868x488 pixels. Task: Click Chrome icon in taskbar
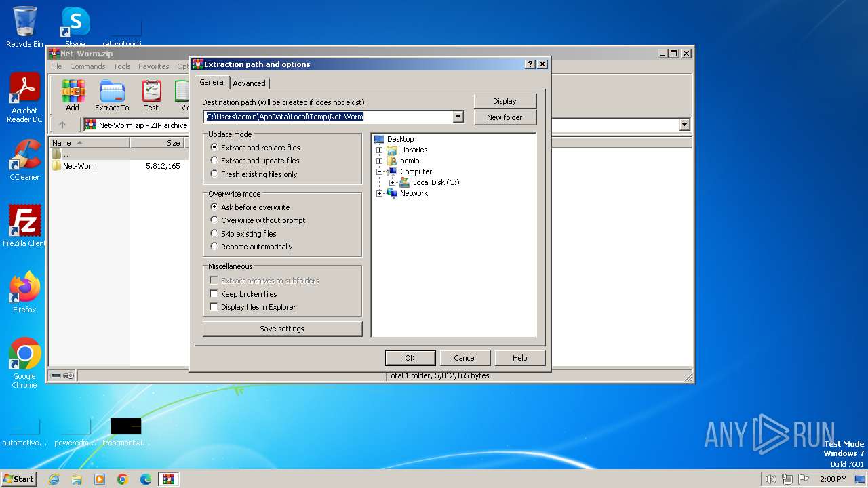(123, 479)
